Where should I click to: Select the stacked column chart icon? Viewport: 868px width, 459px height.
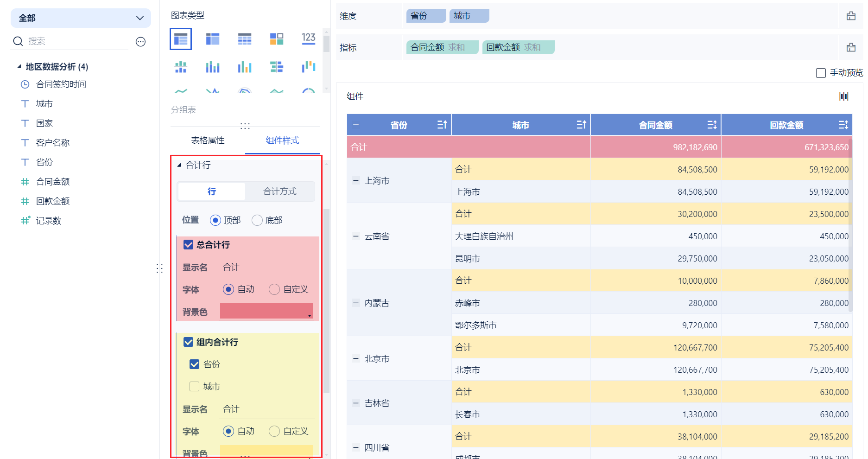[x=213, y=67]
